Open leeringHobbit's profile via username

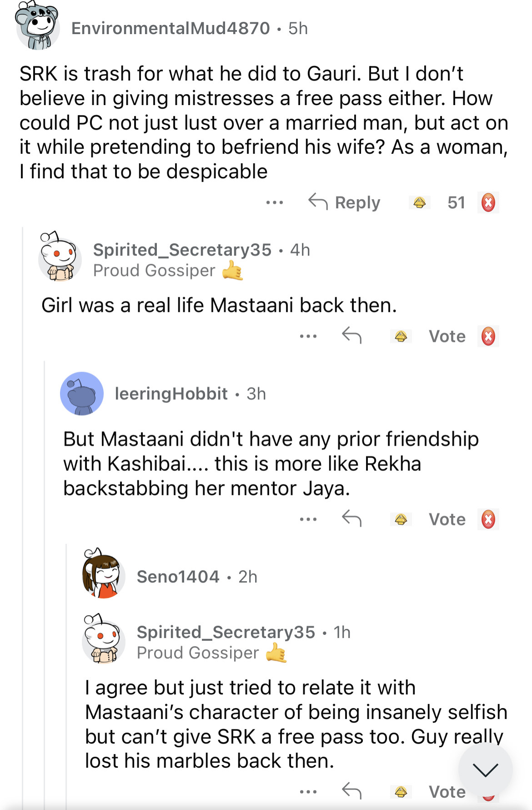click(x=171, y=394)
